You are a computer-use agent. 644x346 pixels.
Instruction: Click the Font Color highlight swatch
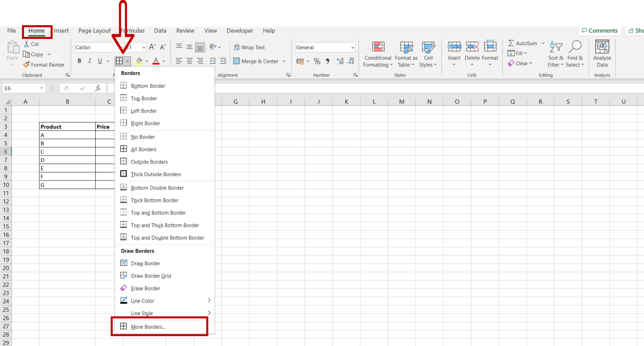point(156,64)
